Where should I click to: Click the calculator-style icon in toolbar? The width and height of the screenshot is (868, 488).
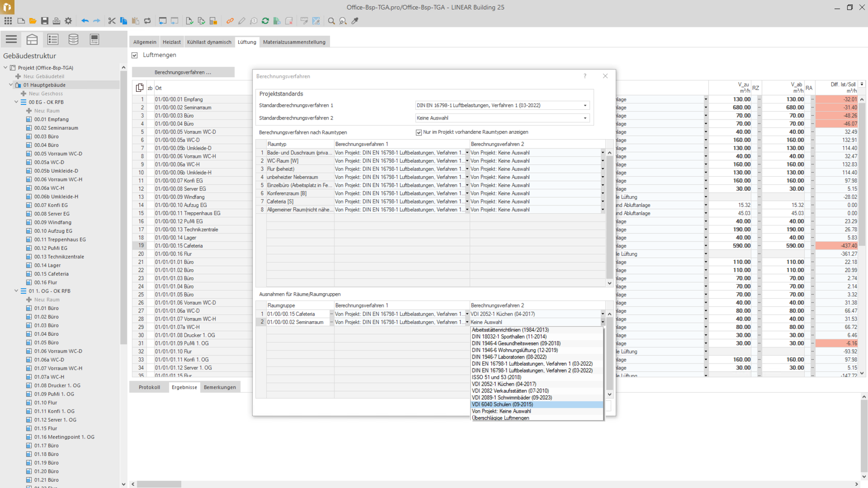(x=213, y=21)
